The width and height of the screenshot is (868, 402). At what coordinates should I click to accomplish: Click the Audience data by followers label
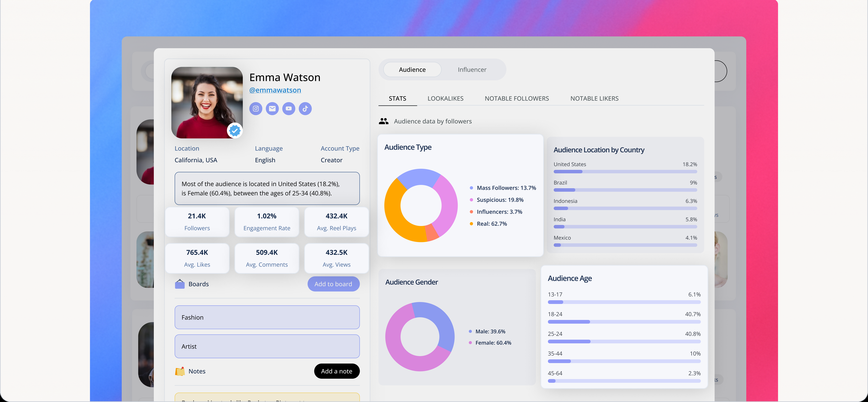point(433,121)
